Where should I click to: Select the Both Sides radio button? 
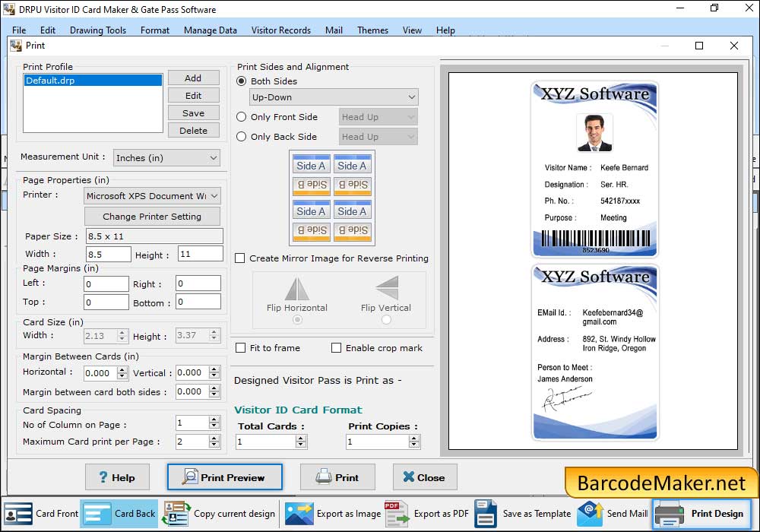click(241, 81)
